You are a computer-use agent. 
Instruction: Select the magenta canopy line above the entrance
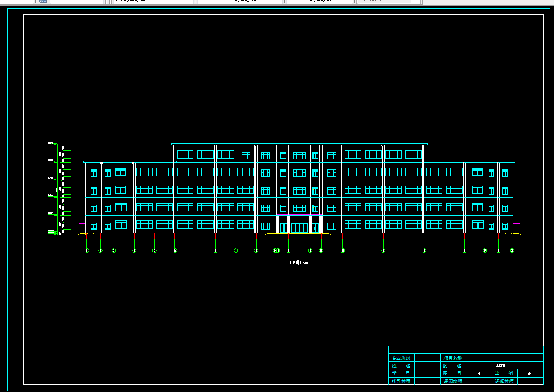tap(299, 214)
